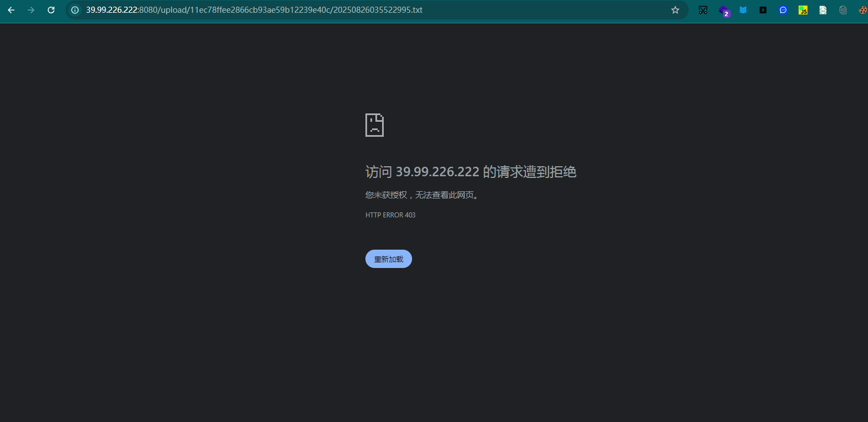The width and height of the screenshot is (868, 422).
Task: Reload the page with the toolbar refresh icon
Action: pyautogui.click(x=51, y=10)
